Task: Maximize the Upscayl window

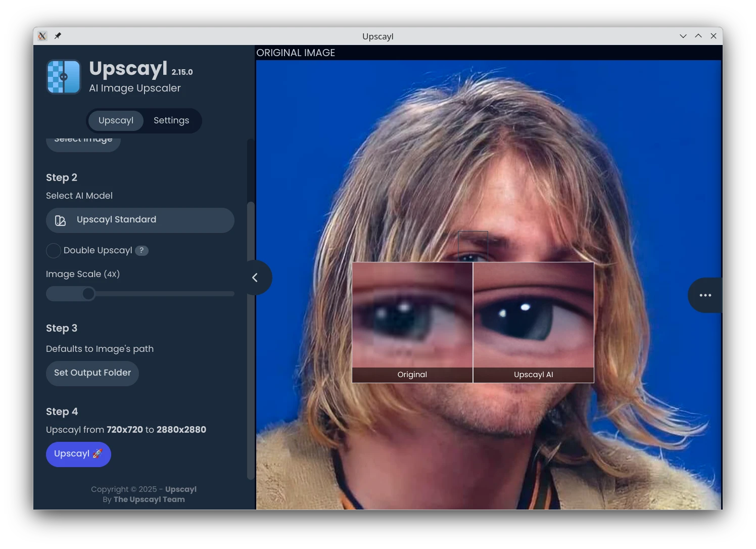Action: pos(698,36)
